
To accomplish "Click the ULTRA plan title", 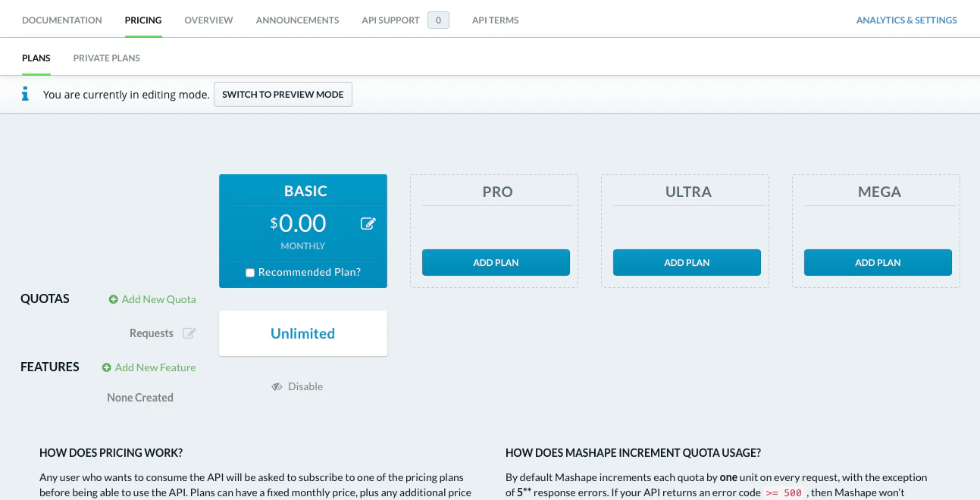I will (x=688, y=192).
